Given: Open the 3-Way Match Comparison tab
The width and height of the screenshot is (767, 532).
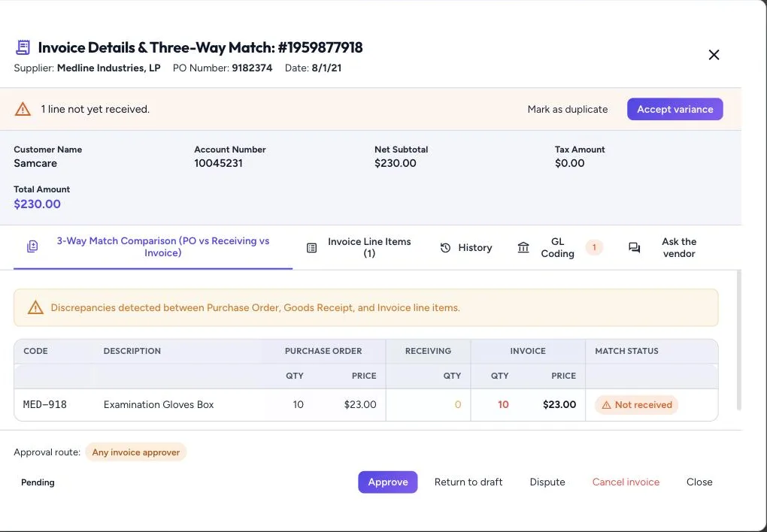Looking at the screenshot, I should [153, 247].
